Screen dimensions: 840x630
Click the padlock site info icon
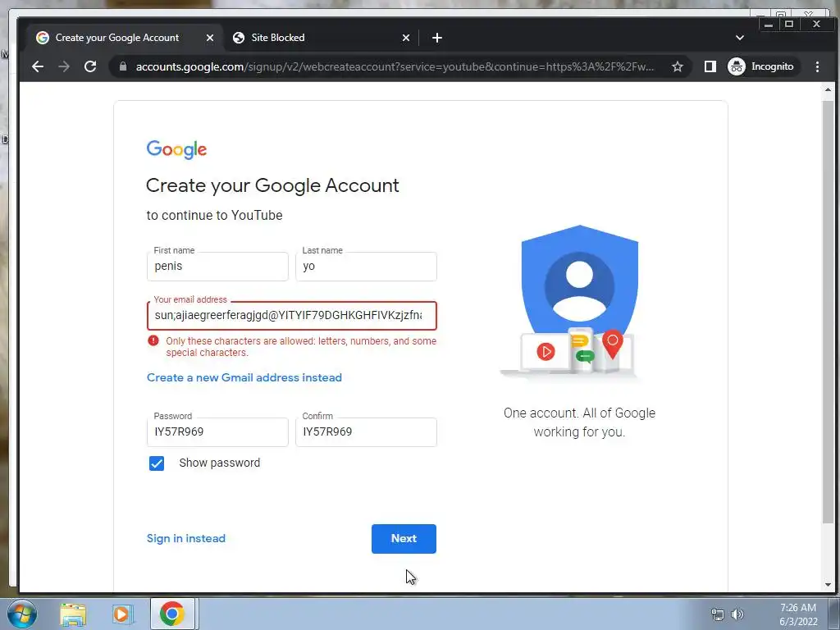[x=123, y=66]
